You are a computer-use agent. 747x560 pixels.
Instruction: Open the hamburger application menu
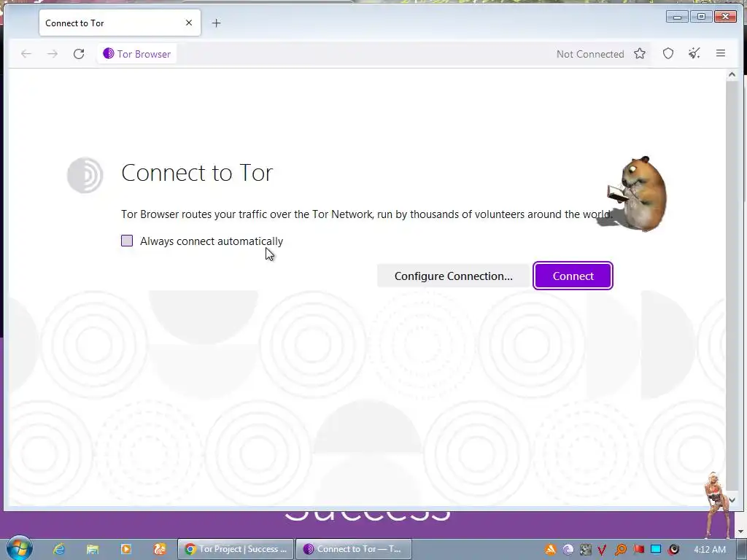tap(721, 53)
